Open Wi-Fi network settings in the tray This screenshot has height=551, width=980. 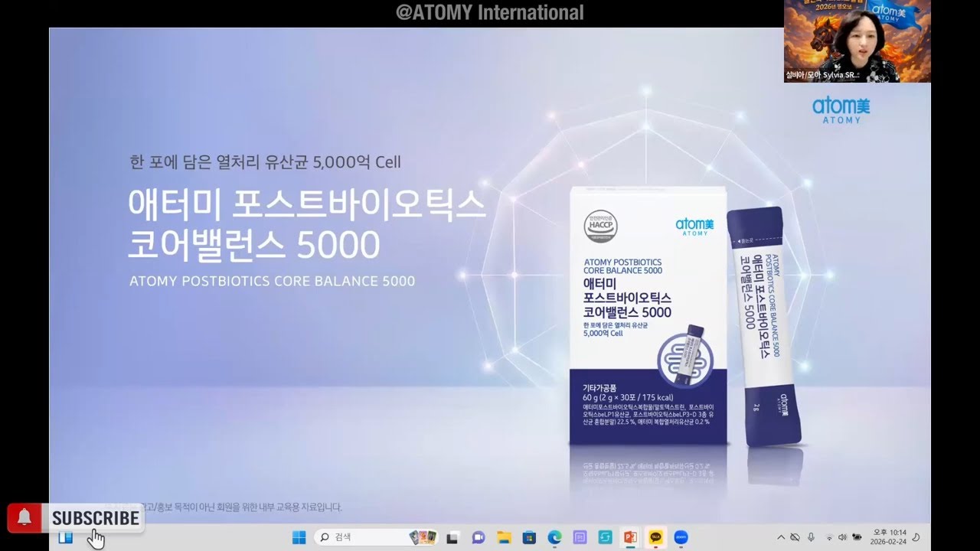(829, 537)
